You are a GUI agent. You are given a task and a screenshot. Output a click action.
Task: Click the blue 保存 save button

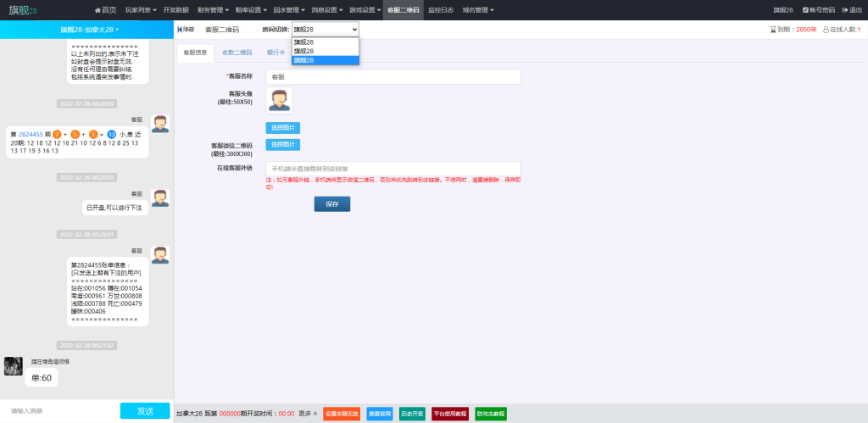(331, 204)
